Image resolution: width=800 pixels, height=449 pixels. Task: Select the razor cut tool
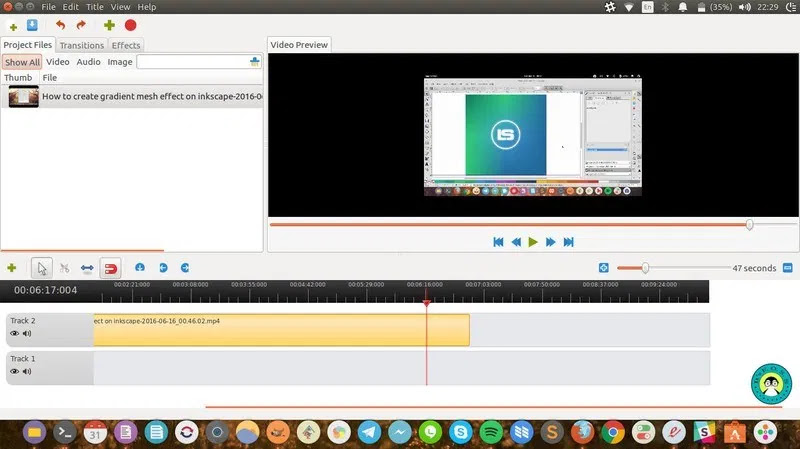64,268
